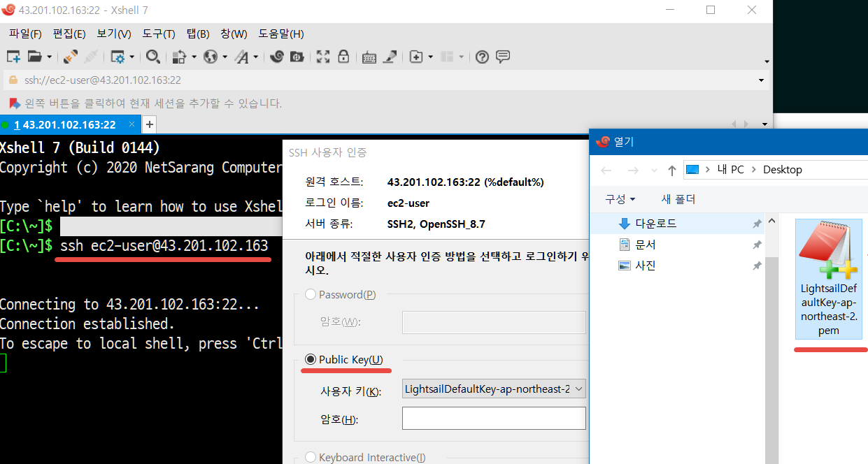This screenshot has height=464, width=868.
Task: Click the Reconnect plug toolbar icon
Action: 71,57
